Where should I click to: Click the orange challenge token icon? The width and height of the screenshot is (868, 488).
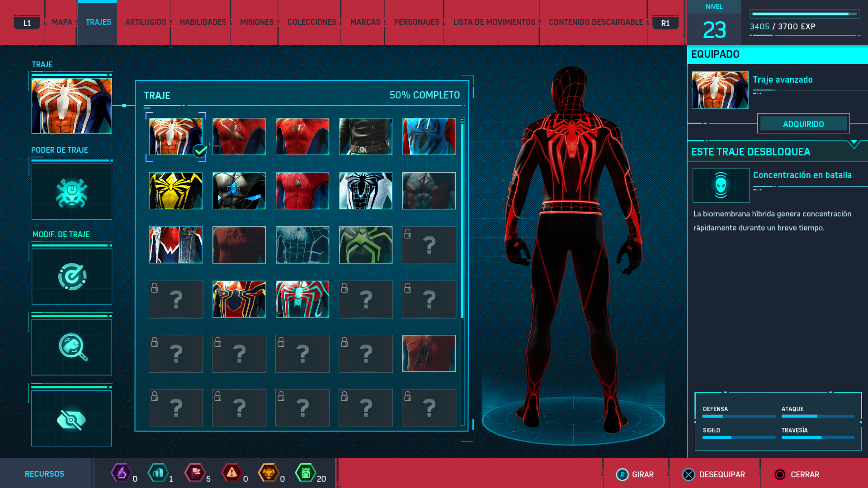click(269, 473)
